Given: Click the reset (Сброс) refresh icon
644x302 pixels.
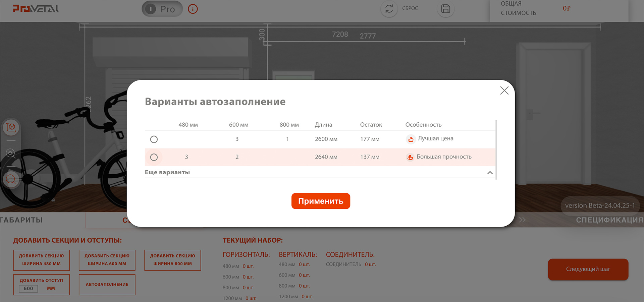Looking at the screenshot, I should (x=389, y=9).
